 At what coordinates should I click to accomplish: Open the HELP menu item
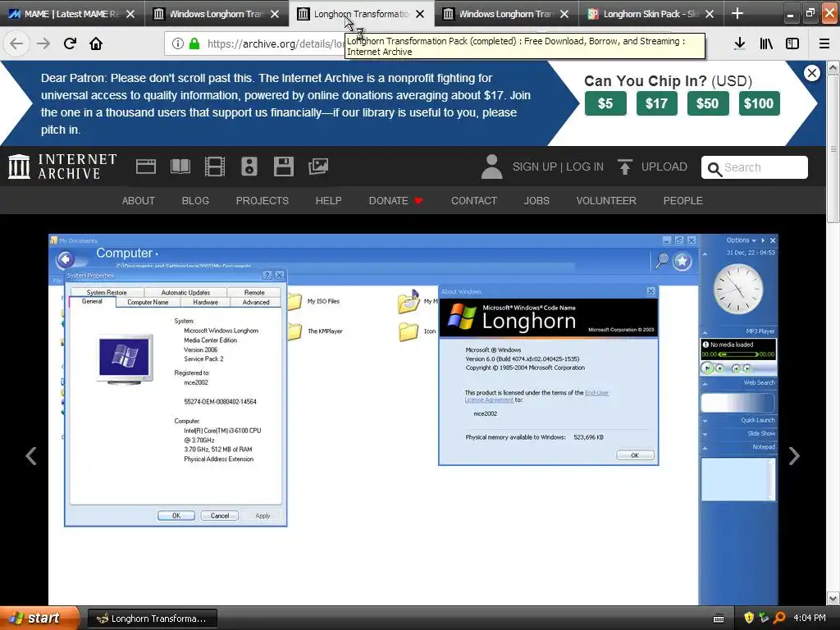328,200
